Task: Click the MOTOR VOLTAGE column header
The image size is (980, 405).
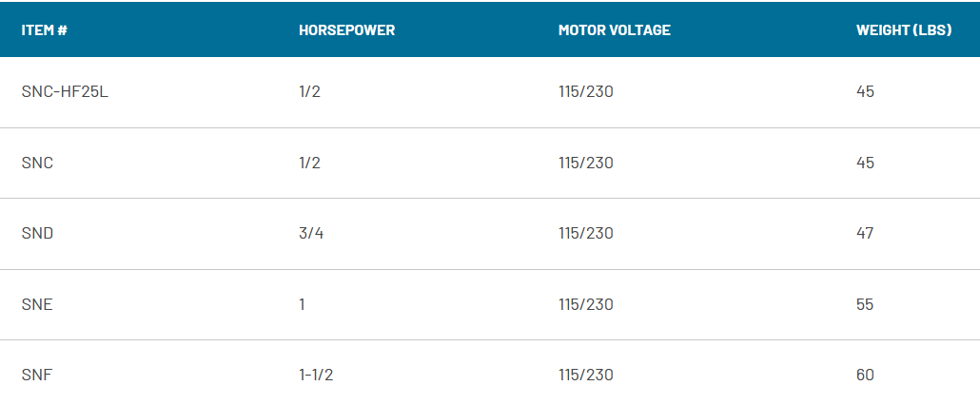Action: [x=614, y=30]
